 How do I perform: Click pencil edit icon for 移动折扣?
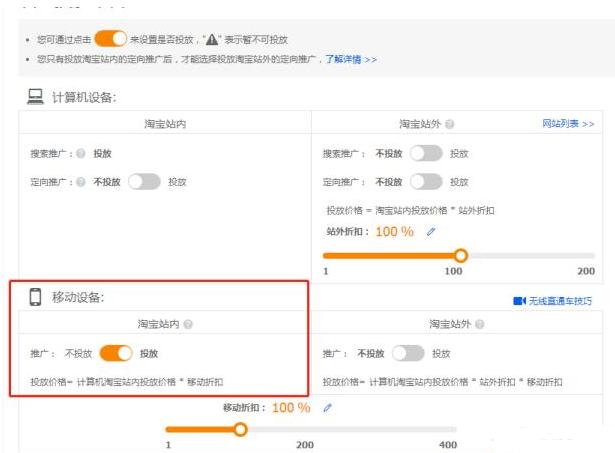(327, 408)
